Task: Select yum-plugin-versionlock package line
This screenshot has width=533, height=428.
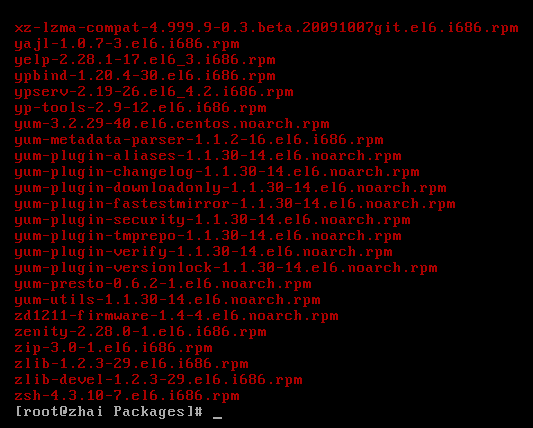Action: pos(226,268)
